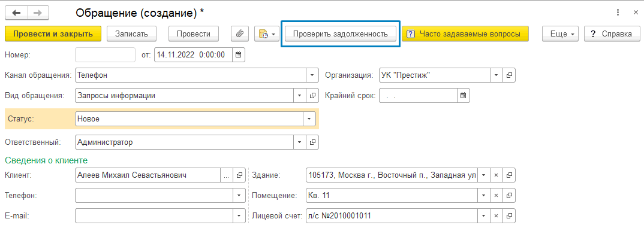Click the Записать button
Image resolution: width=644 pixels, height=228 pixels.
click(x=131, y=34)
